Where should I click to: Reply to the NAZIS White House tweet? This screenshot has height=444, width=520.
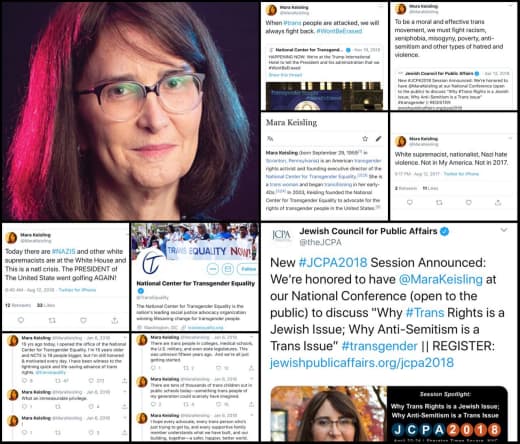(x=21, y=320)
